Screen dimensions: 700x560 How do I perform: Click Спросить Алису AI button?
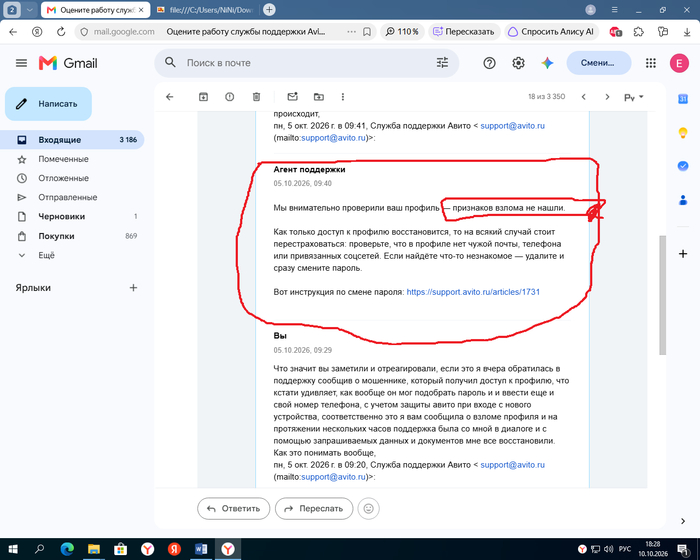point(551,32)
